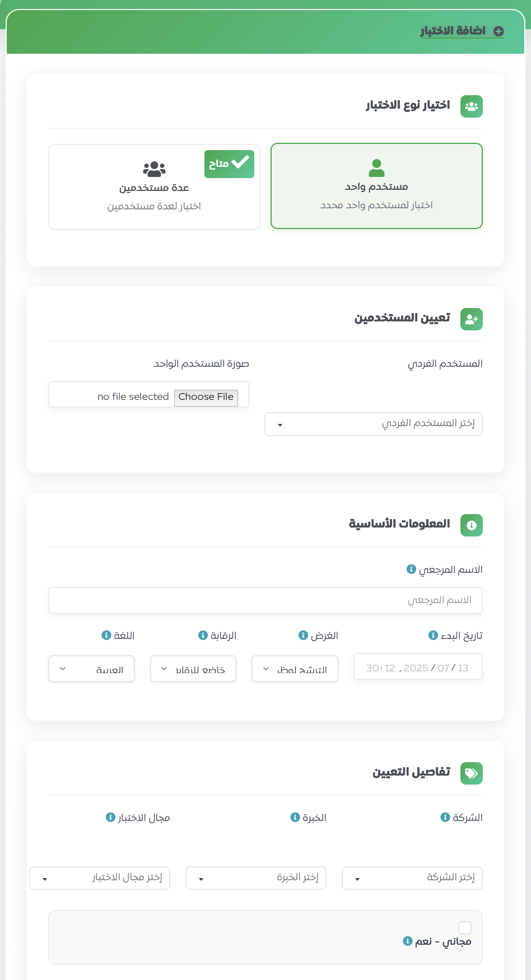Screen dimensions: 531x980
Task: Click info icon next to مجال الاختبار
Action: [x=110, y=817]
